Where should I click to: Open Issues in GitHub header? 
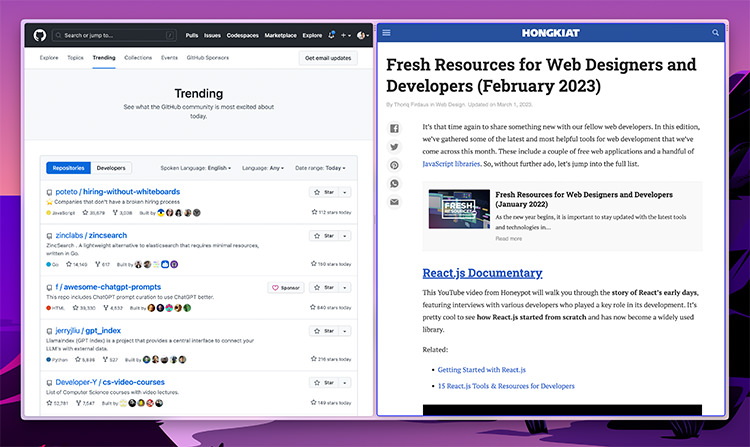[212, 35]
